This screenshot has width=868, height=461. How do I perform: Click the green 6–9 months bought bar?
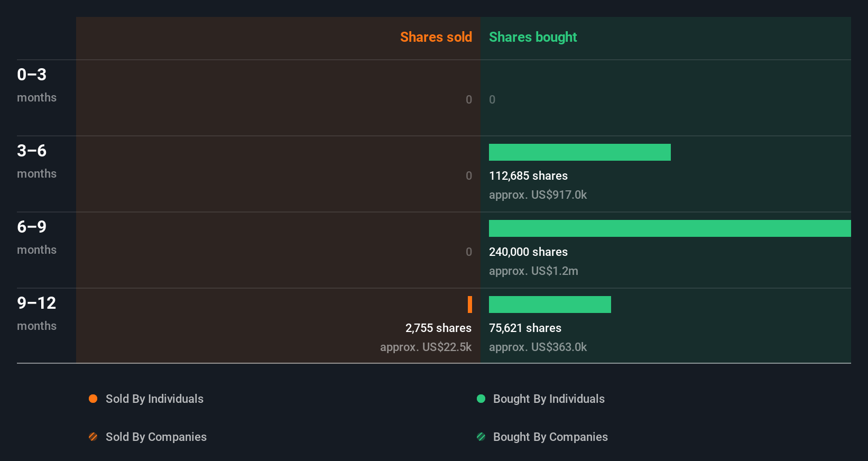pyautogui.click(x=670, y=228)
